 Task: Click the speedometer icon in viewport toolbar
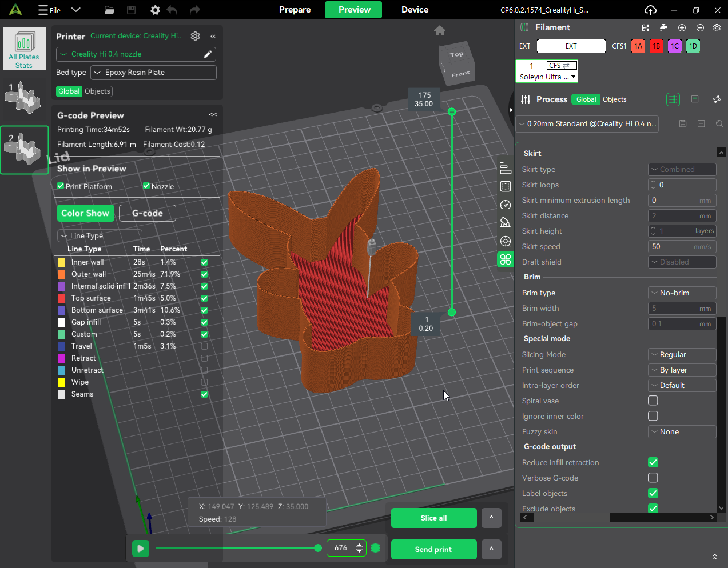click(506, 205)
